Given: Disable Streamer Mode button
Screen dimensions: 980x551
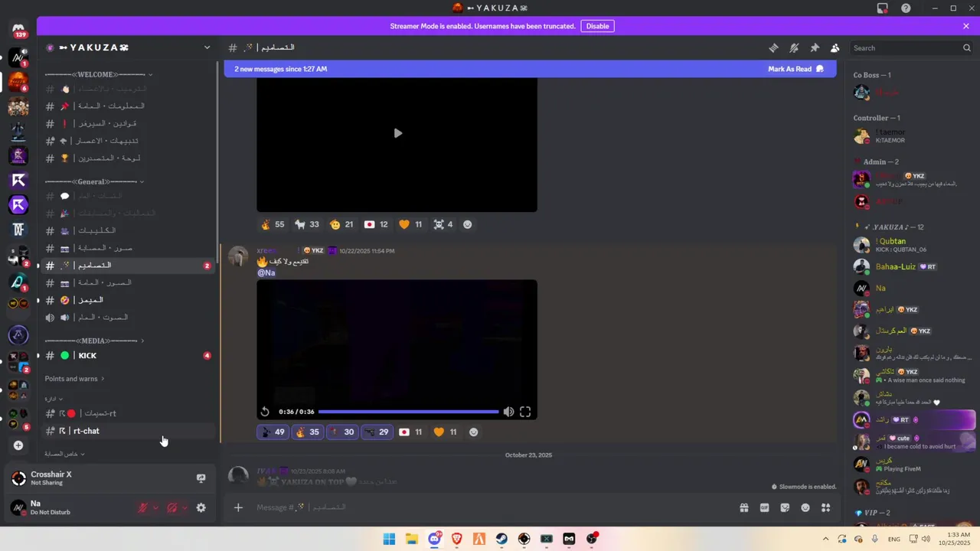Looking at the screenshot, I should pos(597,26).
